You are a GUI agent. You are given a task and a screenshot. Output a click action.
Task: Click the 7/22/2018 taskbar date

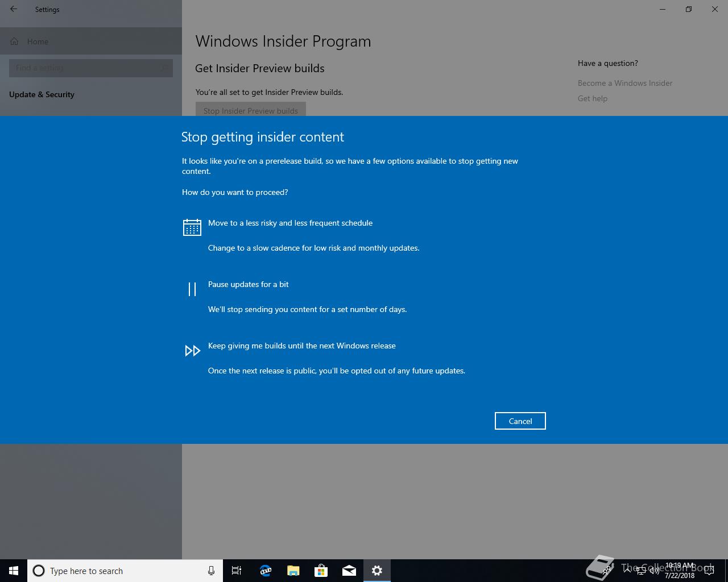point(679,575)
